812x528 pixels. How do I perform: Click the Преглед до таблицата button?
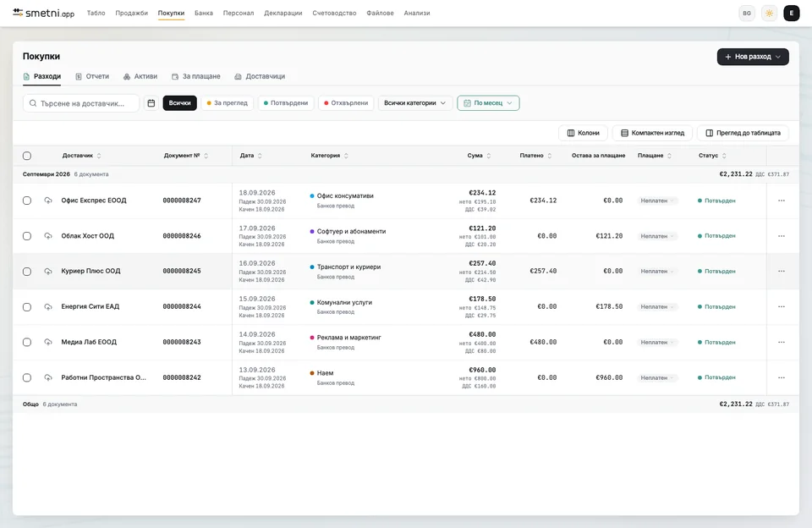click(x=743, y=133)
